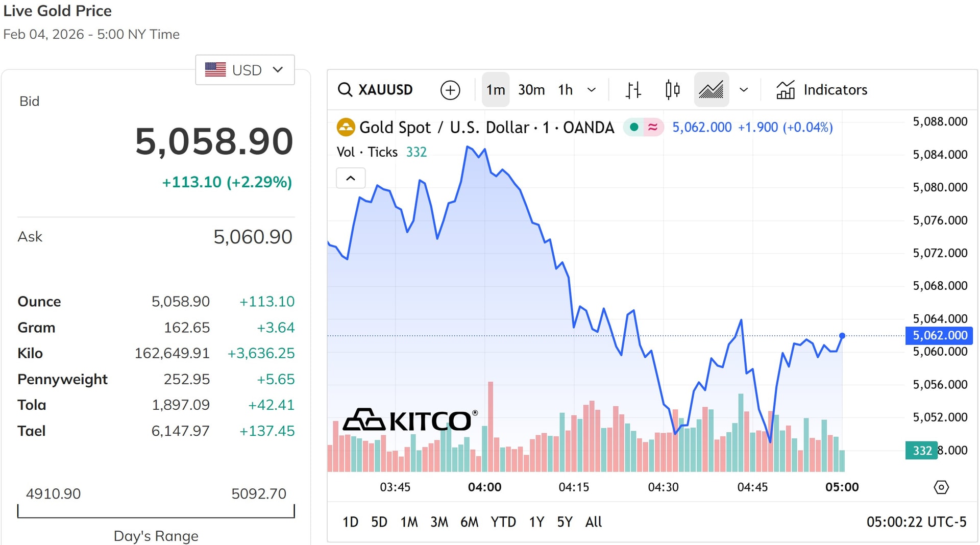Click the add symbol plus icon

[450, 90]
